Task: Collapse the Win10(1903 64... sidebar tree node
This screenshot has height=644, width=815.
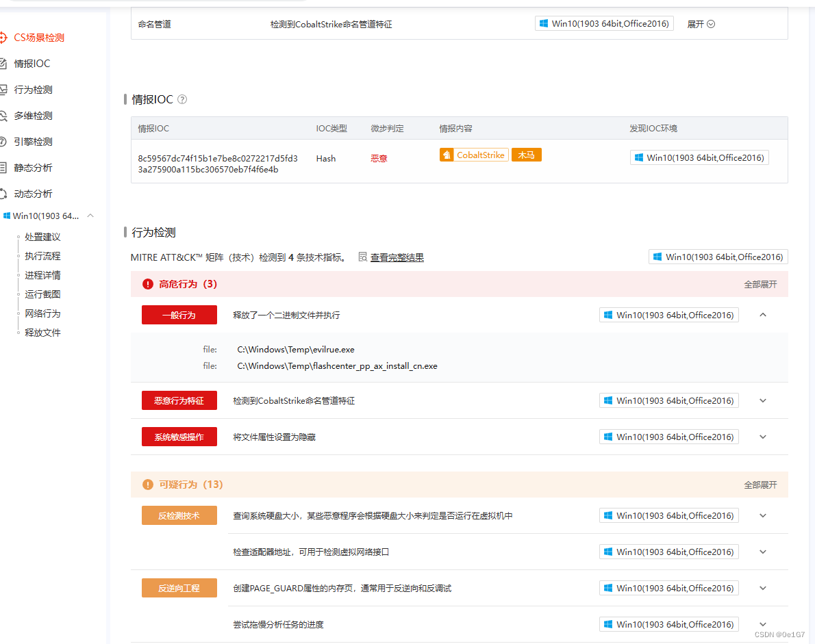Action: coord(90,216)
